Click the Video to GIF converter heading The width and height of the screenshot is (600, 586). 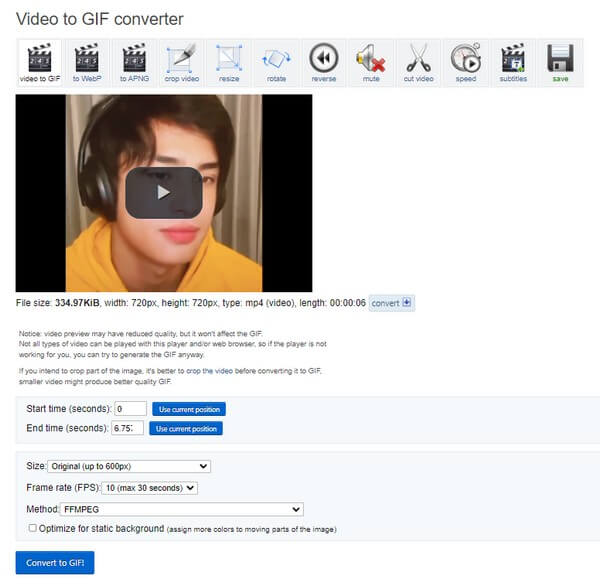pos(99,19)
